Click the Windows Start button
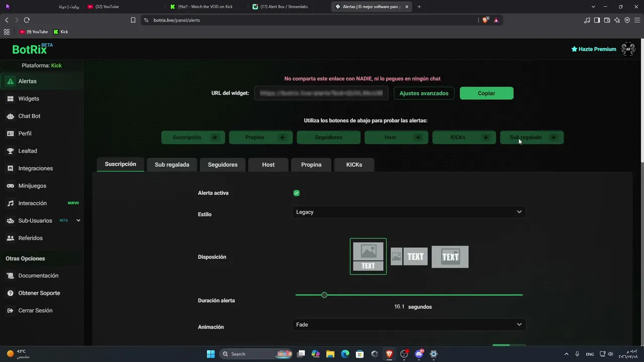Viewport: 644px width, 362px height. (x=211, y=354)
